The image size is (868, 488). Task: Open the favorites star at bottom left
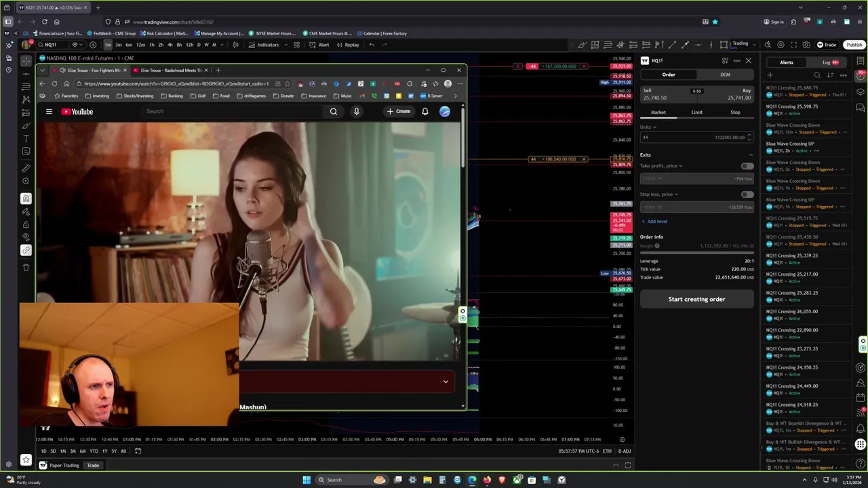(26, 460)
